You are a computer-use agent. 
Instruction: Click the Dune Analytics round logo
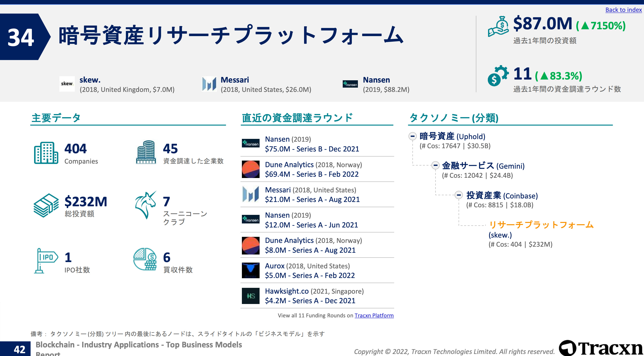click(x=250, y=169)
